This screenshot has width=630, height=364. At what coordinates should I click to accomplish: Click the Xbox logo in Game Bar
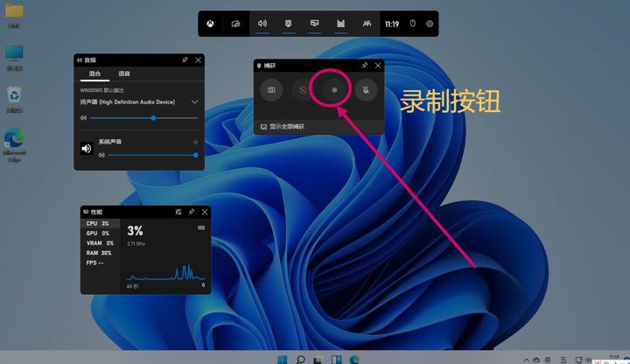point(210,24)
